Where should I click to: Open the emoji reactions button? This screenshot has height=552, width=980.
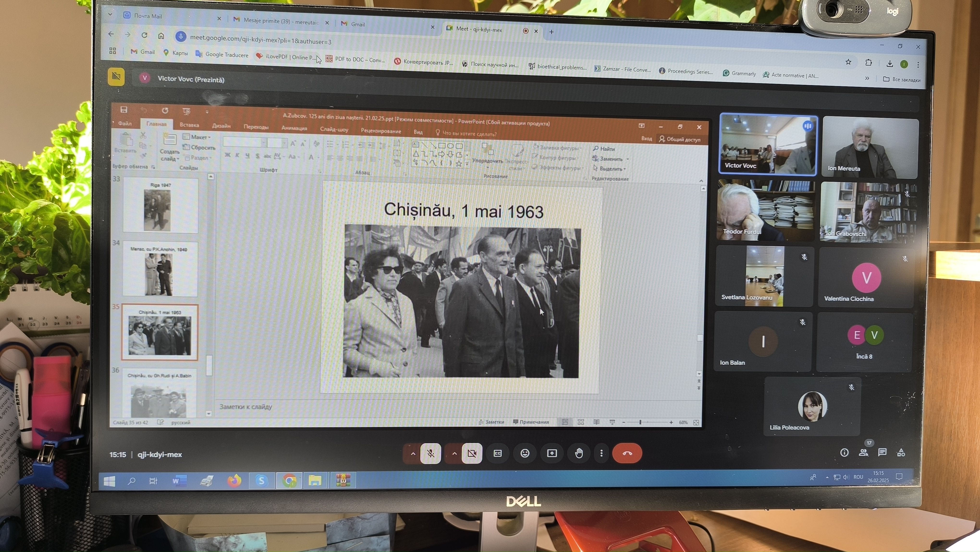click(x=525, y=453)
